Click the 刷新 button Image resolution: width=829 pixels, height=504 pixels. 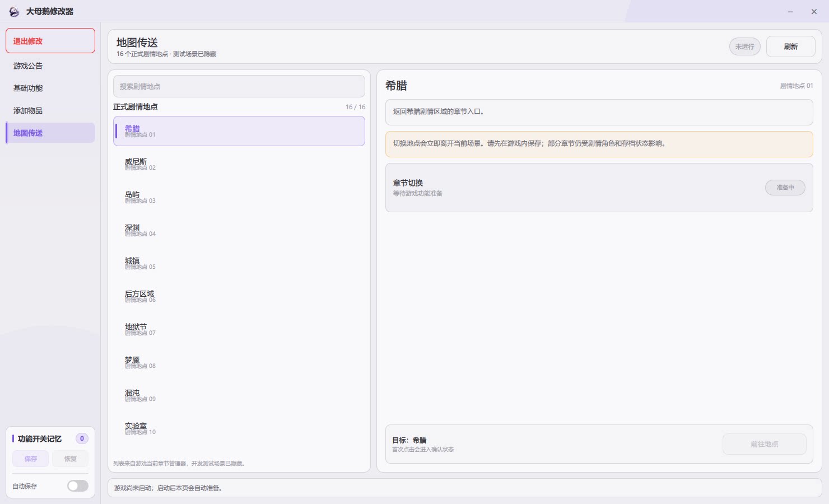coord(790,46)
